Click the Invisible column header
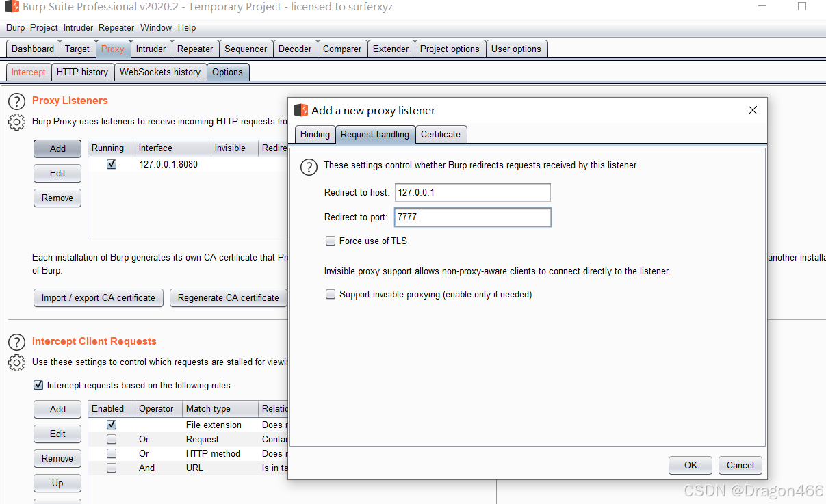Screen dimensions: 826x504 [234, 148]
